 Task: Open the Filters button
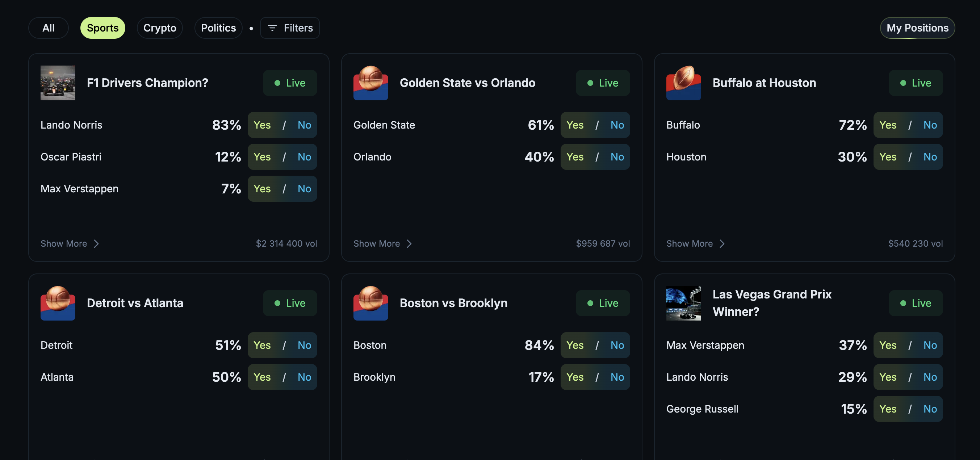click(x=290, y=28)
